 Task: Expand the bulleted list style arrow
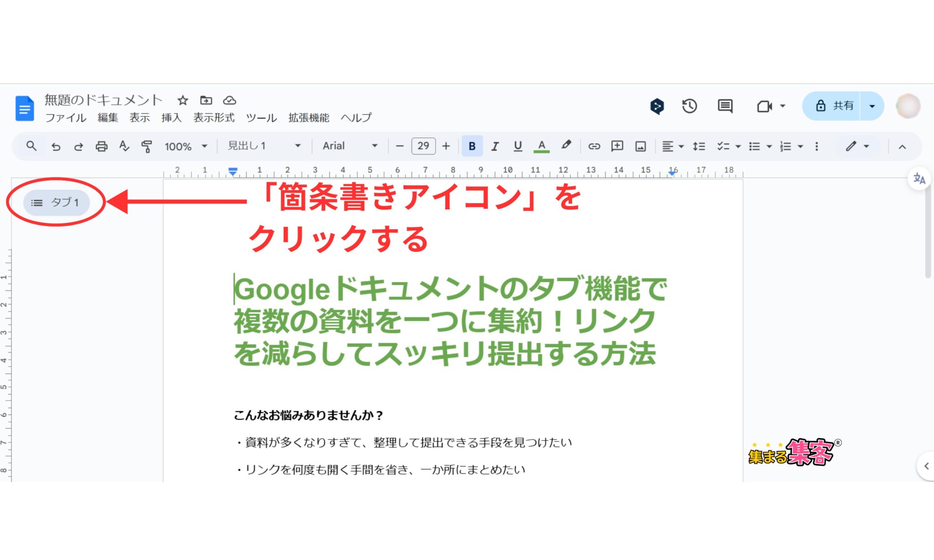(x=769, y=147)
